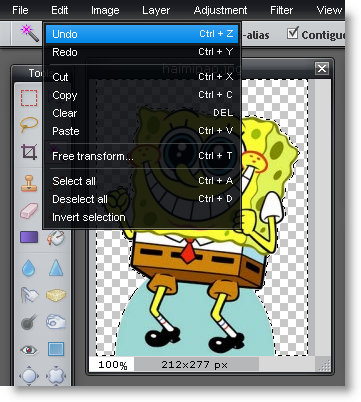Open the View menu
This screenshot has width=361, height=402.
(329, 10)
